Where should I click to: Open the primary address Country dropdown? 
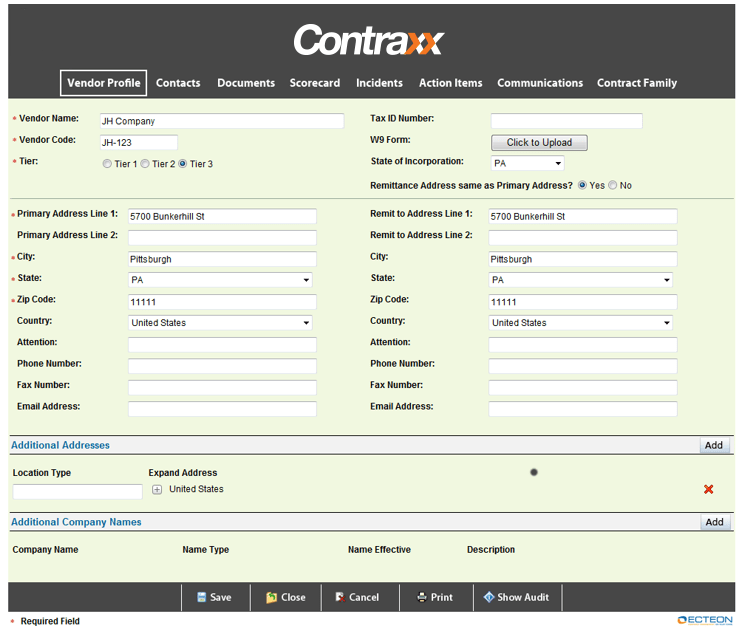(220, 323)
